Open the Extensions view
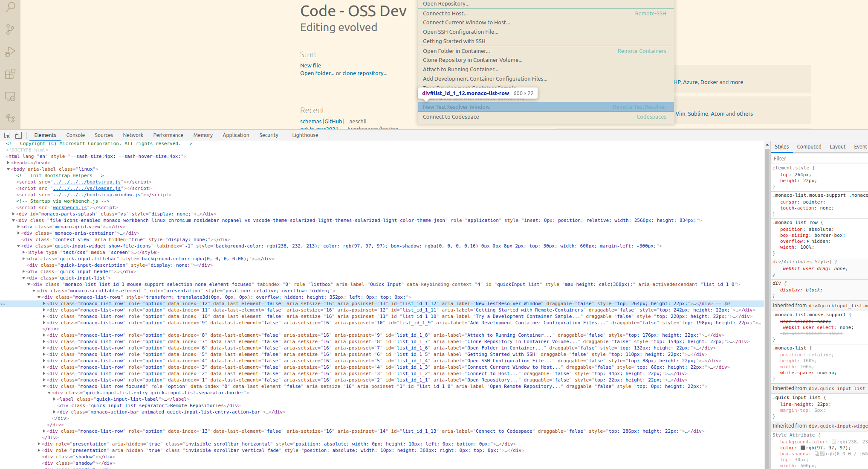Screen dimensions: 868x469 10,73
